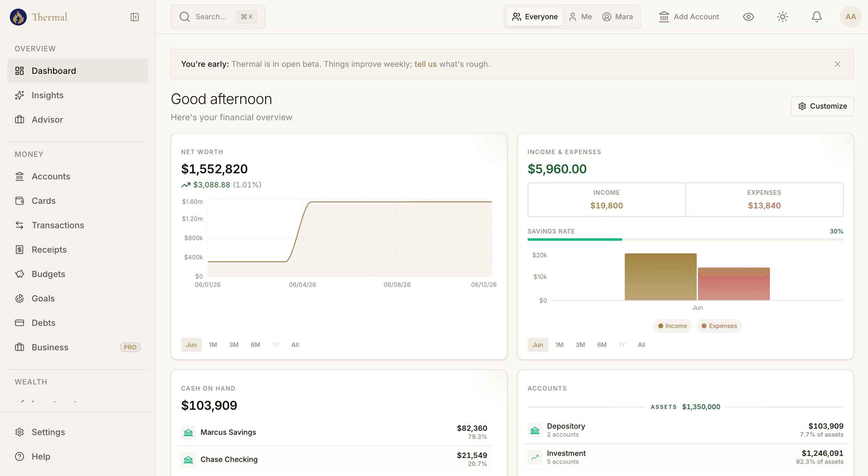The image size is (868, 476).
Task: Toggle Income legend in chart
Action: point(672,326)
